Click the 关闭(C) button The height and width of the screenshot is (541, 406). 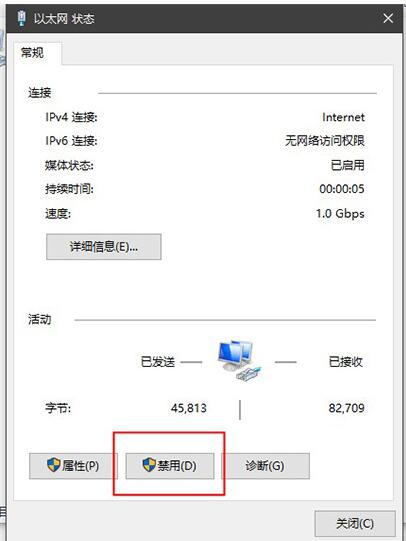[x=355, y=524]
